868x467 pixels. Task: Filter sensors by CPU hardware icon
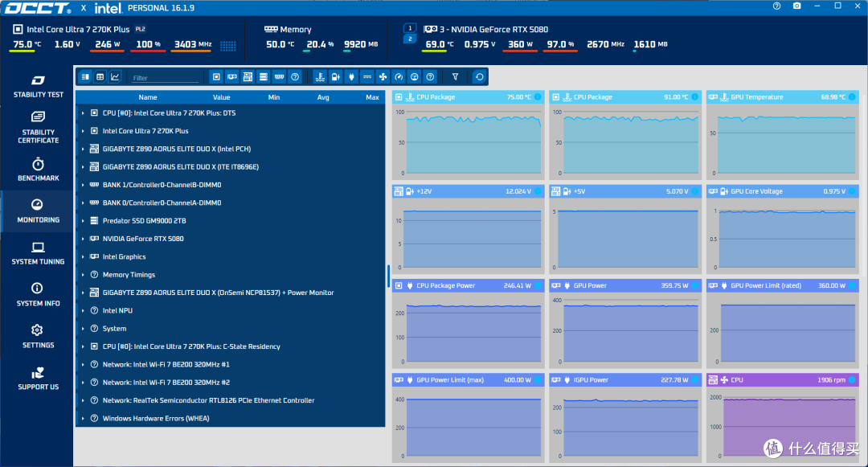click(x=216, y=77)
